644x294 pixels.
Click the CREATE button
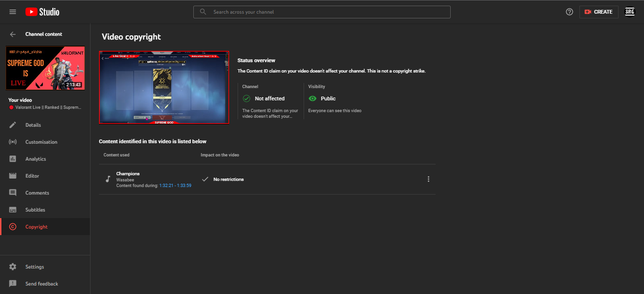point(599,11)
